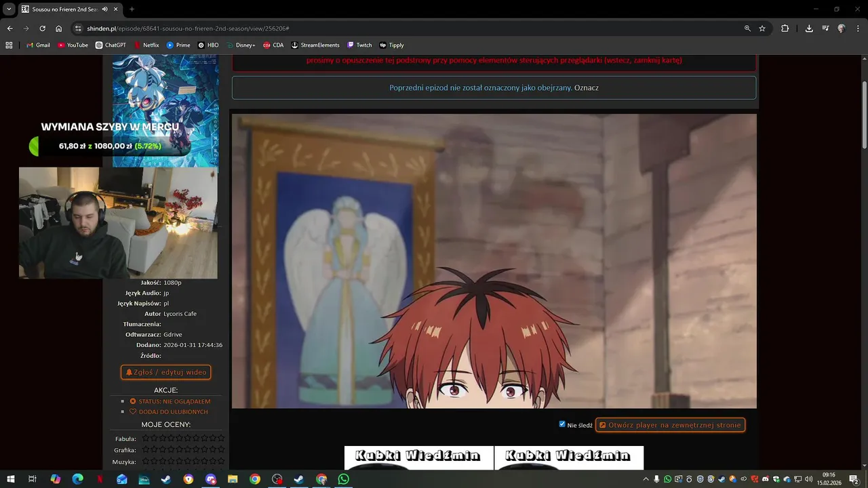
Task: Open the microphone tray icon
Action: point(656,479)
